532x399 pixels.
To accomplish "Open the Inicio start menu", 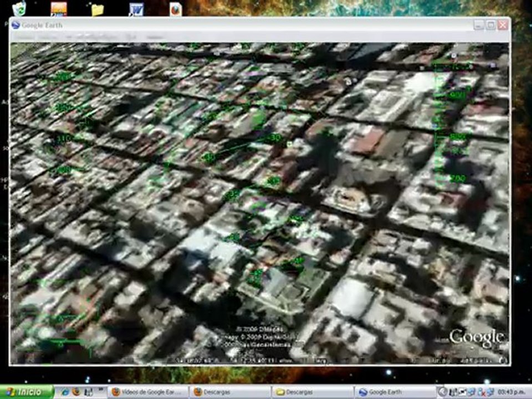I will (27, 392).
